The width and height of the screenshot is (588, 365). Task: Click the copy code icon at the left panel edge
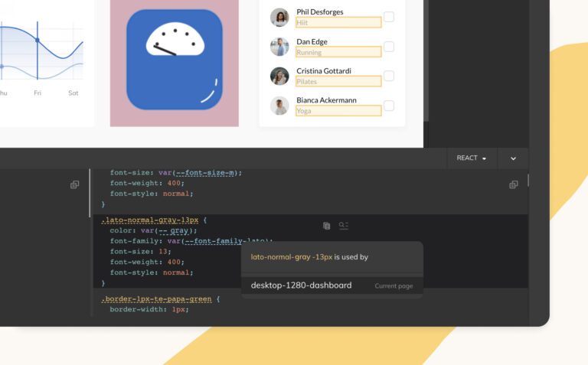[x=74, y=184]
